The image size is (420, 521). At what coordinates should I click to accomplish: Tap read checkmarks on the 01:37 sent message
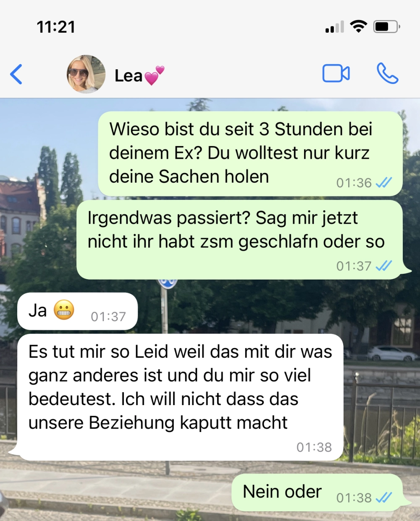[384, 266]
